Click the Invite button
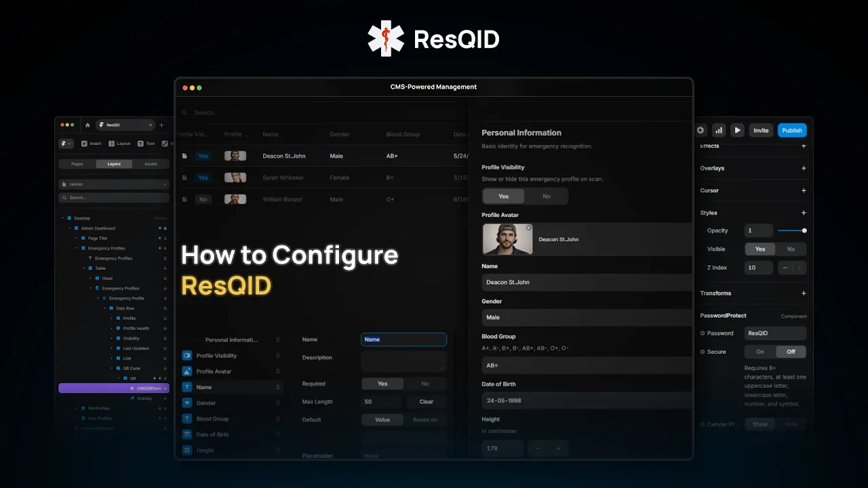The height and width of the screenshot is (488, 868). pos(761,130)
